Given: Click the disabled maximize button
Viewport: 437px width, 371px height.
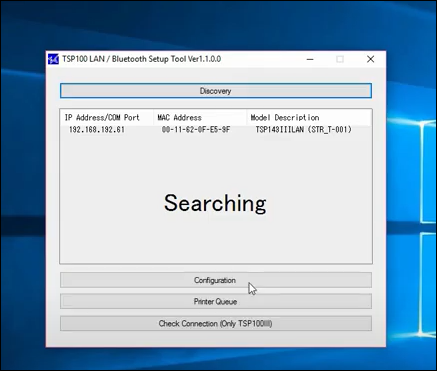Looking at the screenshot, I should pos(340,59).
